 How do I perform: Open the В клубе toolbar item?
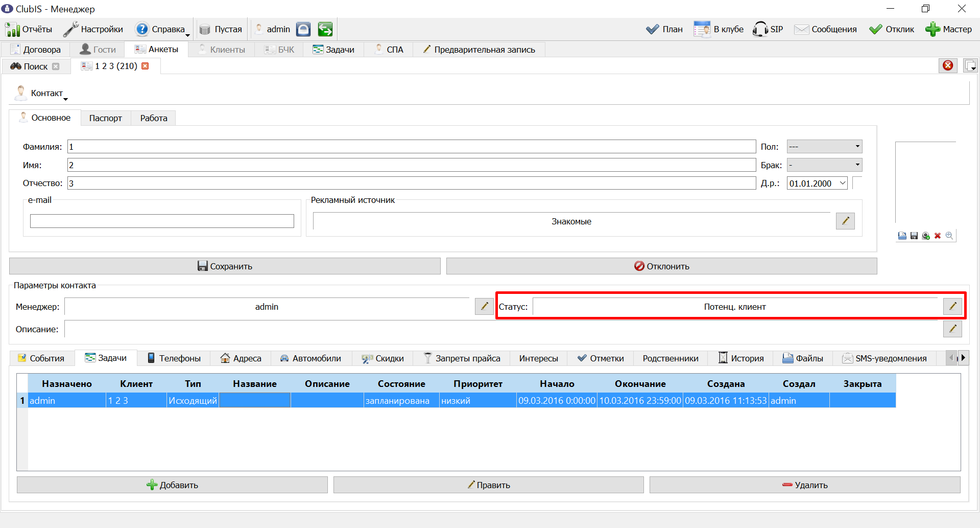pos(719,29)
